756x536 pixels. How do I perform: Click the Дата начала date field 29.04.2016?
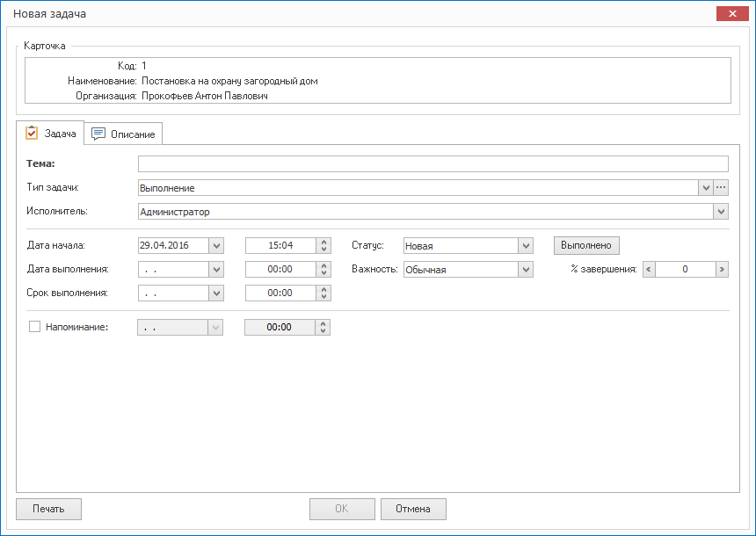click(x=173, y=245)
